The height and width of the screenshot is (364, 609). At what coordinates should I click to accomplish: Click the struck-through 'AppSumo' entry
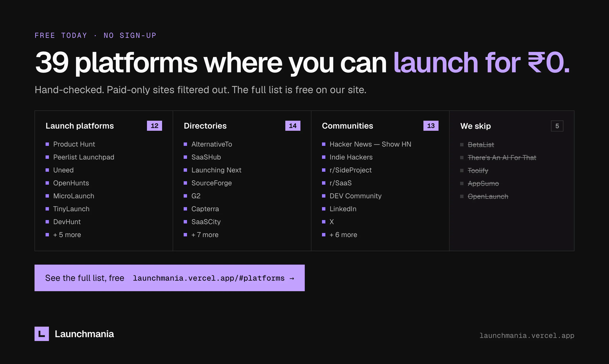click(x=483, y=183)
